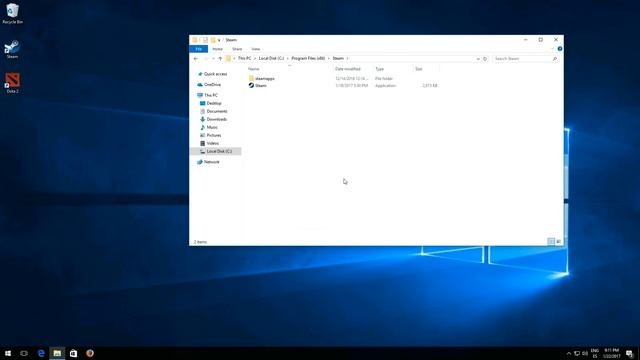This screenshot has height=360, width=640.
Task: Sort by Date modified column
Action: 348,69
